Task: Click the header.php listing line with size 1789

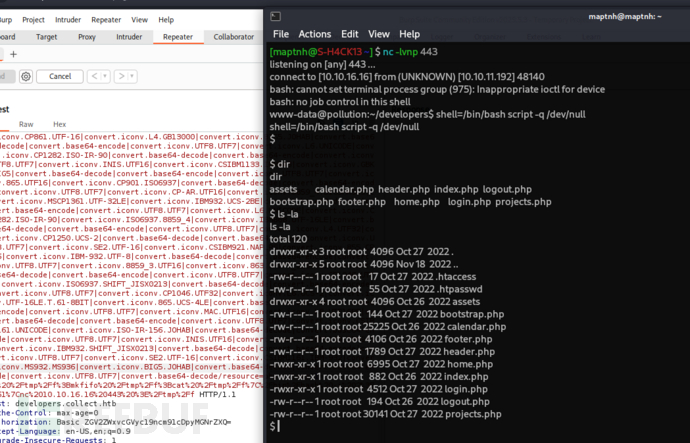Action: pyautogui.click(x=382, y=352)
